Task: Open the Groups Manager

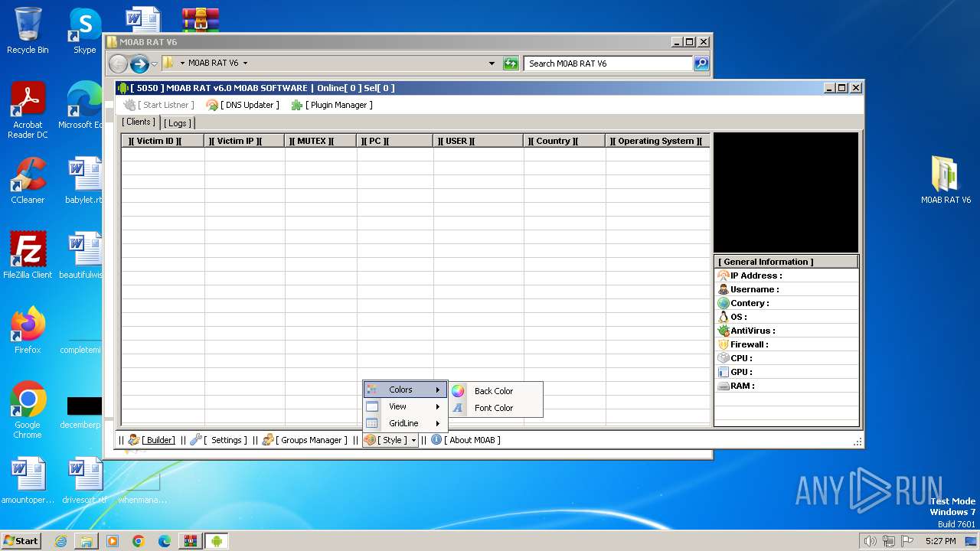Action: coord(305,440)
